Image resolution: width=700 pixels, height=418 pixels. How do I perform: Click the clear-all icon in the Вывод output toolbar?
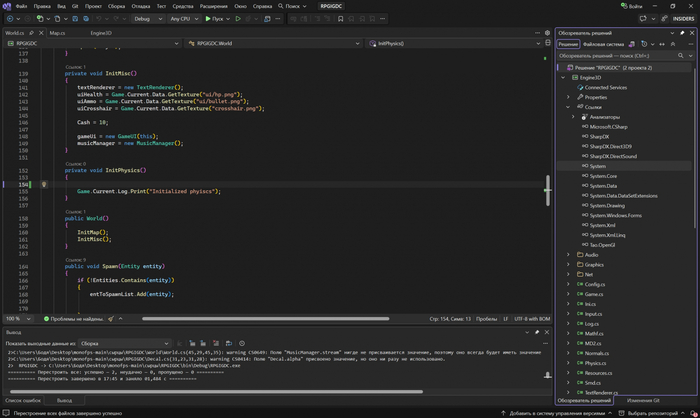(x=216, y=343)
